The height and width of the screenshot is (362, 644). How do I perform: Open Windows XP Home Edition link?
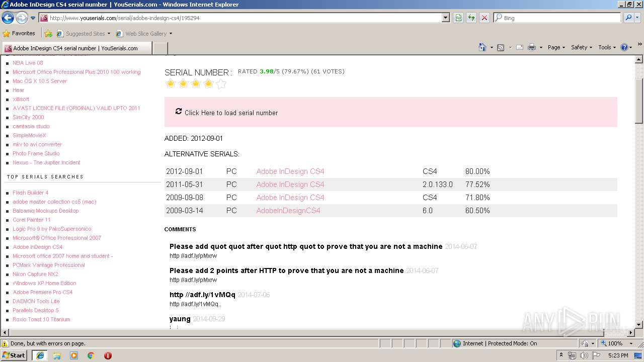click(x=44, y=283)
